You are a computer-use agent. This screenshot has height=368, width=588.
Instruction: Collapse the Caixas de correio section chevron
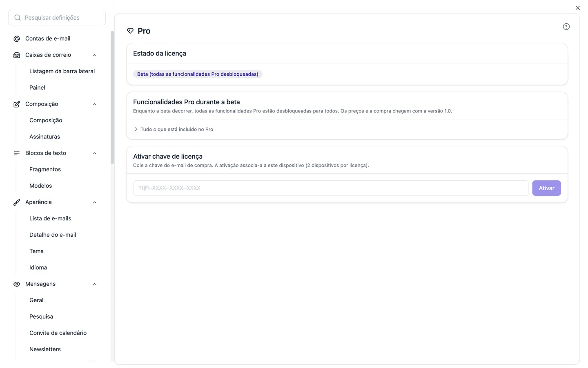coord(95,55)
